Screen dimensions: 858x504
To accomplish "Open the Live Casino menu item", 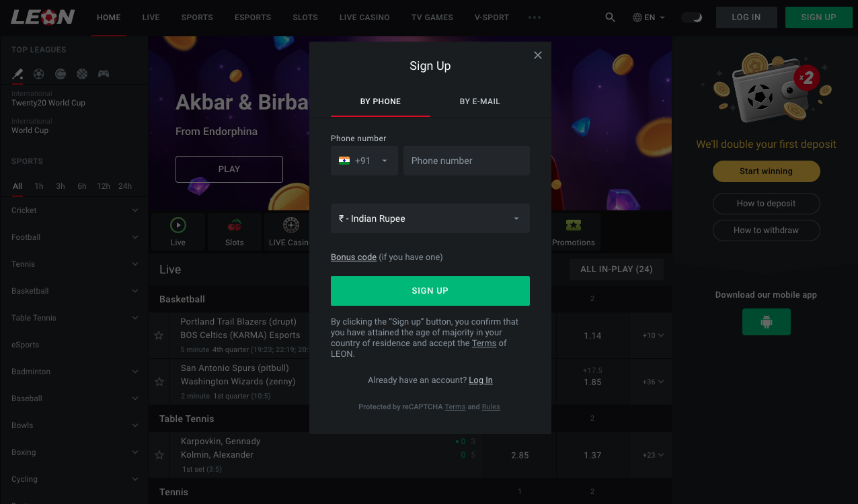I will [x=364, y=17].
